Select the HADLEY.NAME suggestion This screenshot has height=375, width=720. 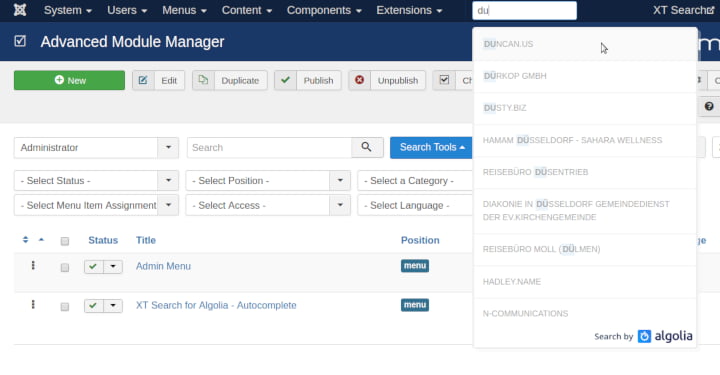pyautogui.click(x=585, y=281)
